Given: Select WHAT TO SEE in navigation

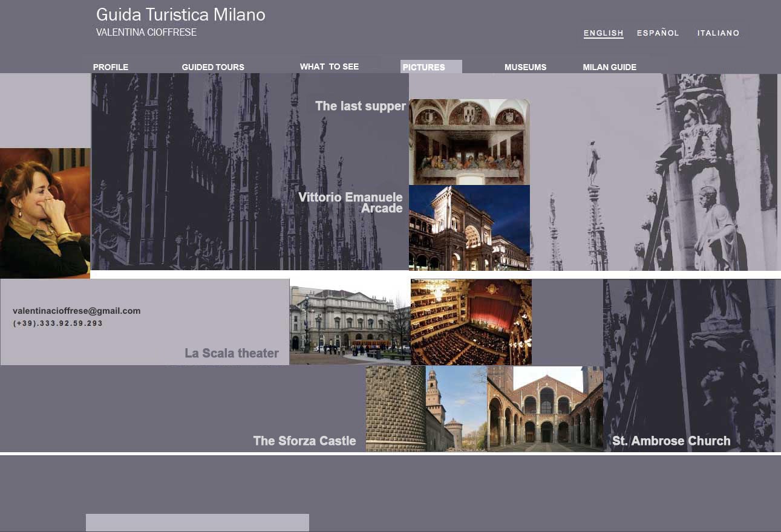Looking at the screenshot, I should coord(329,66).
